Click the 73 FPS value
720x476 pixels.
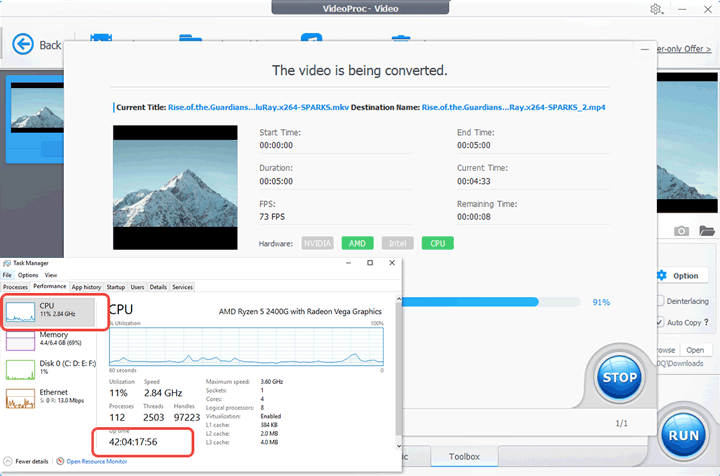272,217
